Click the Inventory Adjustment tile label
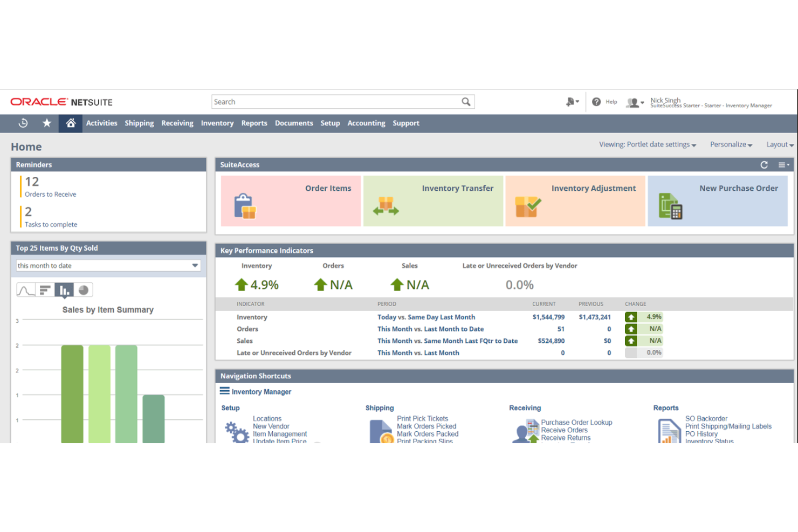The height and width of the screenshot is (532, 798). pos(594,188)
